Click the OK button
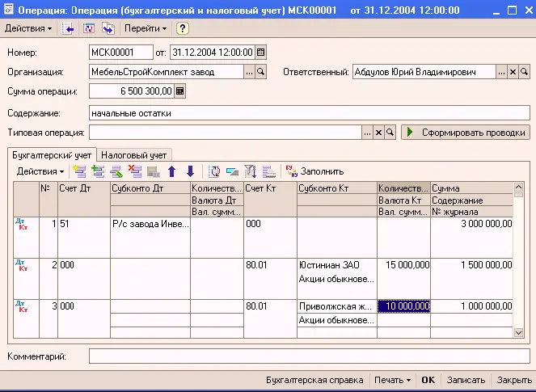 [x=428, y=380]
